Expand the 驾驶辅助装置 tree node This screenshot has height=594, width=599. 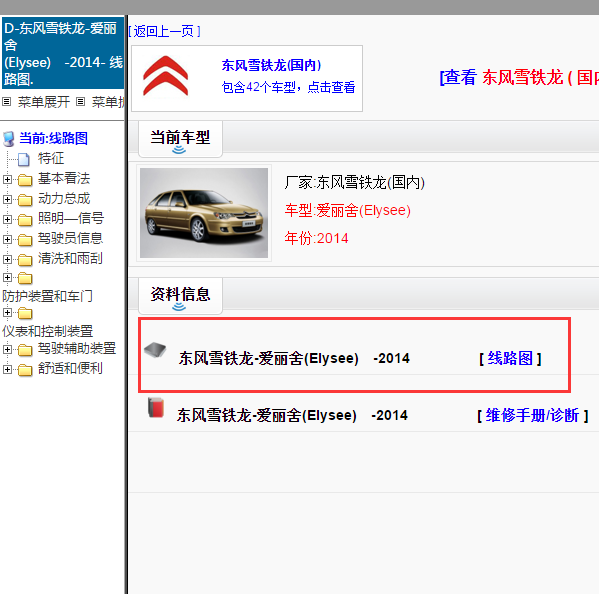(7, 349)
